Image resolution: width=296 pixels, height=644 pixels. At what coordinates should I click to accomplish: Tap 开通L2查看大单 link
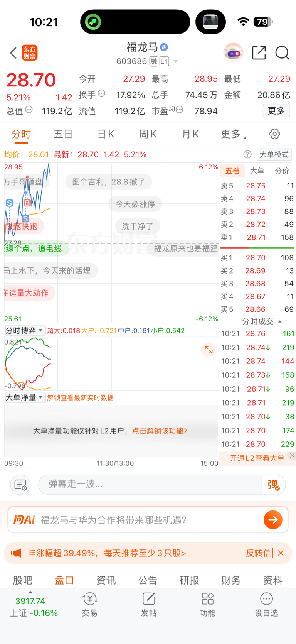pyautogui.click(x=257, y=458)
